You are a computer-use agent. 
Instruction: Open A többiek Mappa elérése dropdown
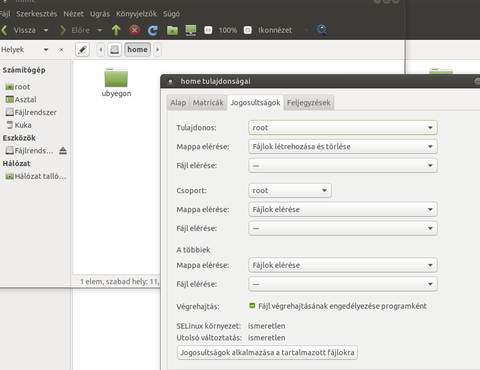[343, 265]
